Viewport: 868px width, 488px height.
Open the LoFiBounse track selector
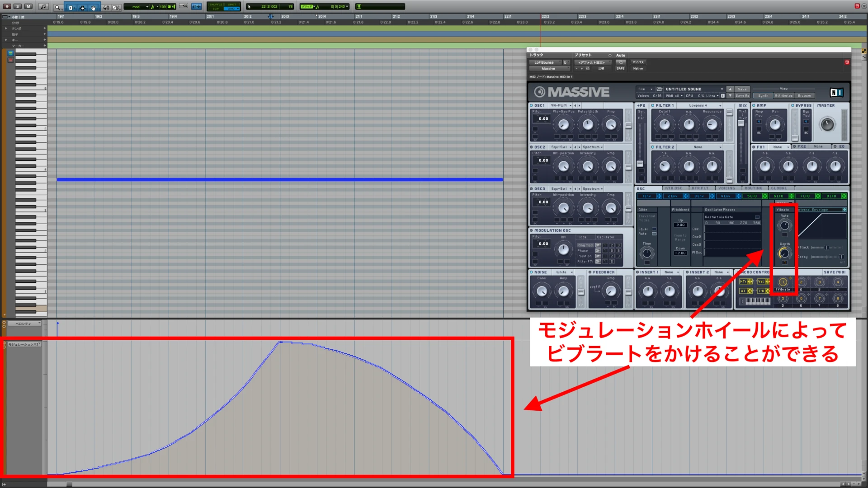pos(546,62)
